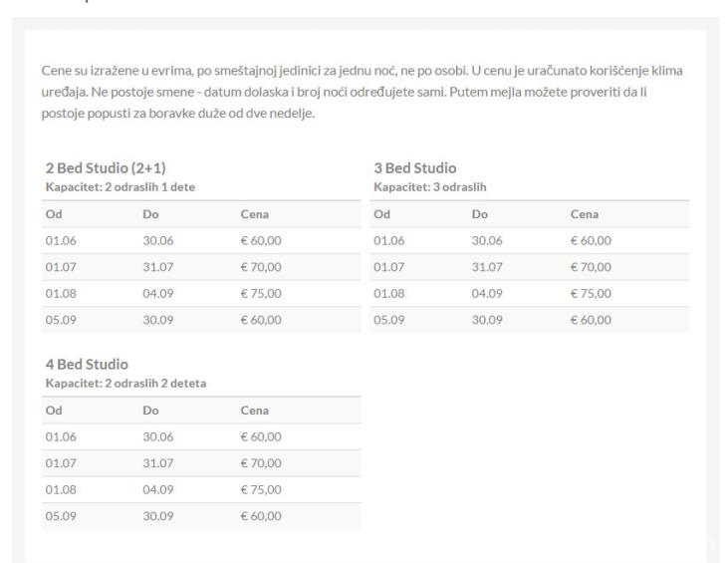The image size is (728, 563).
Task: Click the 04.09 end date in 3 Bed Studio table
Action: point(487,294)
